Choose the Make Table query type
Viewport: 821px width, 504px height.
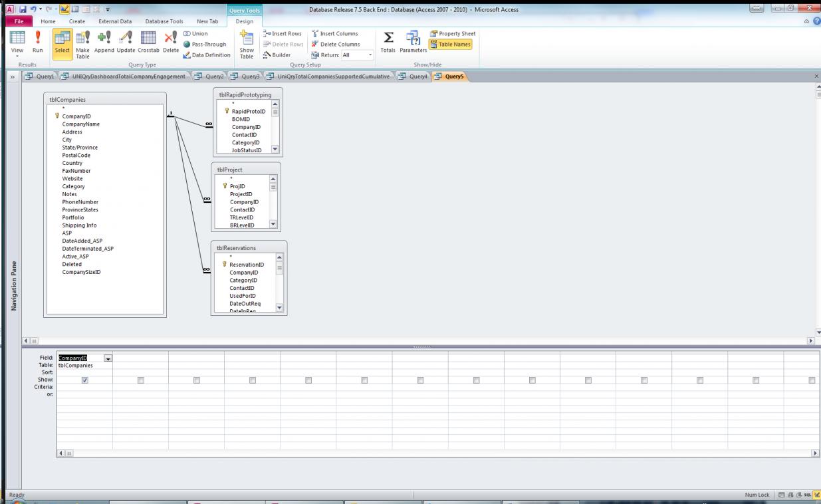pyautogui.click(x=82, y=43)
